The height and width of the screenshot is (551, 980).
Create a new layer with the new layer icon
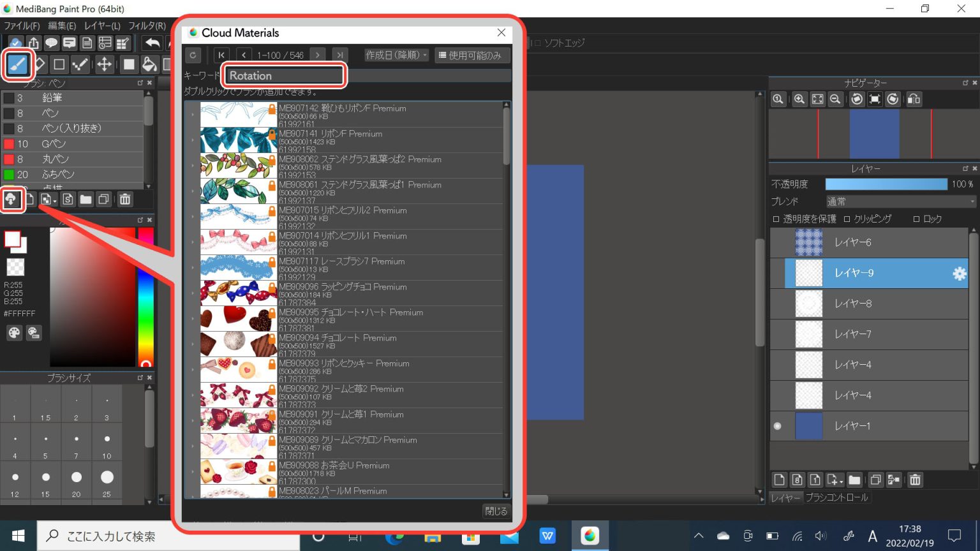[778, 480]
